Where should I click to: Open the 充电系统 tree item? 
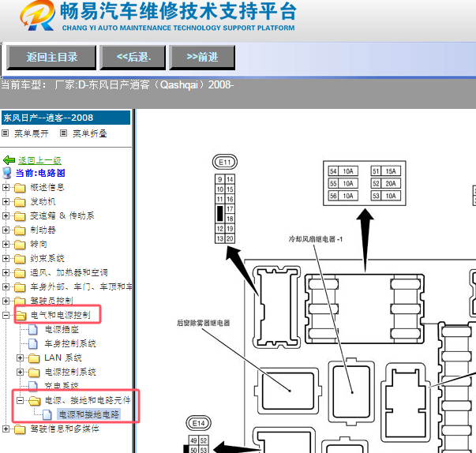(62, 386)
